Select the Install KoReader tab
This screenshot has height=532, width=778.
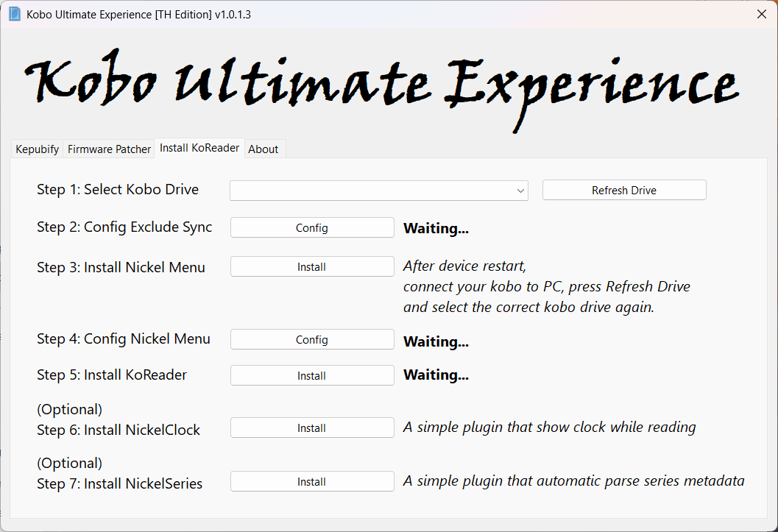(x=199, y=148)
